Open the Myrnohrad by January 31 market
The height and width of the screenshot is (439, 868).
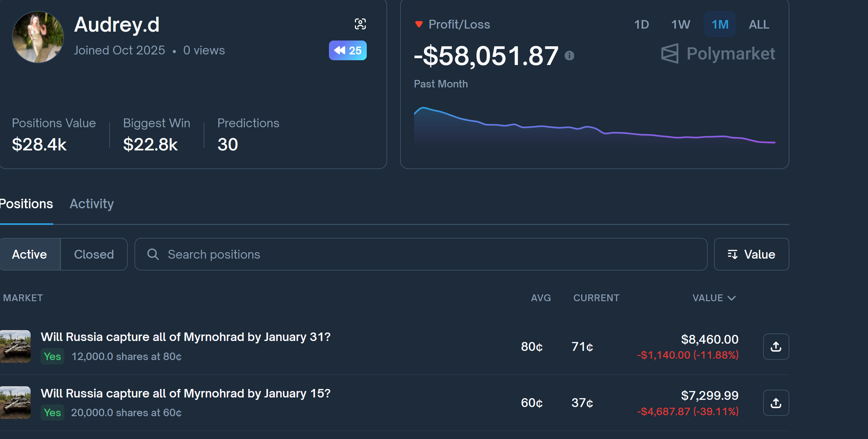(185, 337)
